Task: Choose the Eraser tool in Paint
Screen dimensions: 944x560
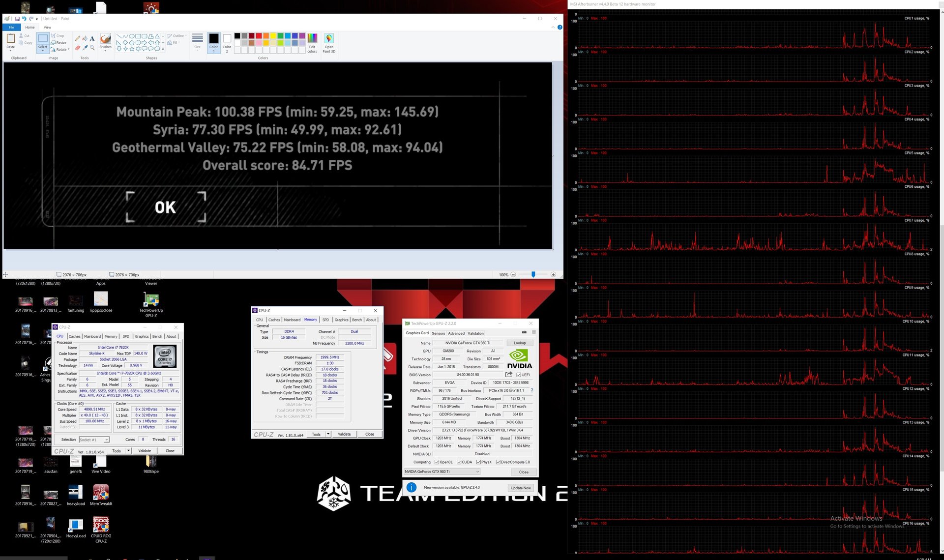Action: [x=77, y=48]
